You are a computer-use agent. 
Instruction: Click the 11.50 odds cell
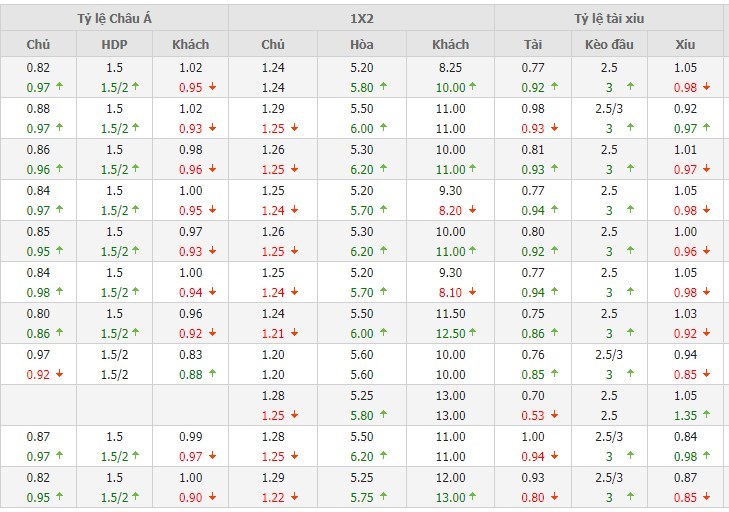click(450, 313)
